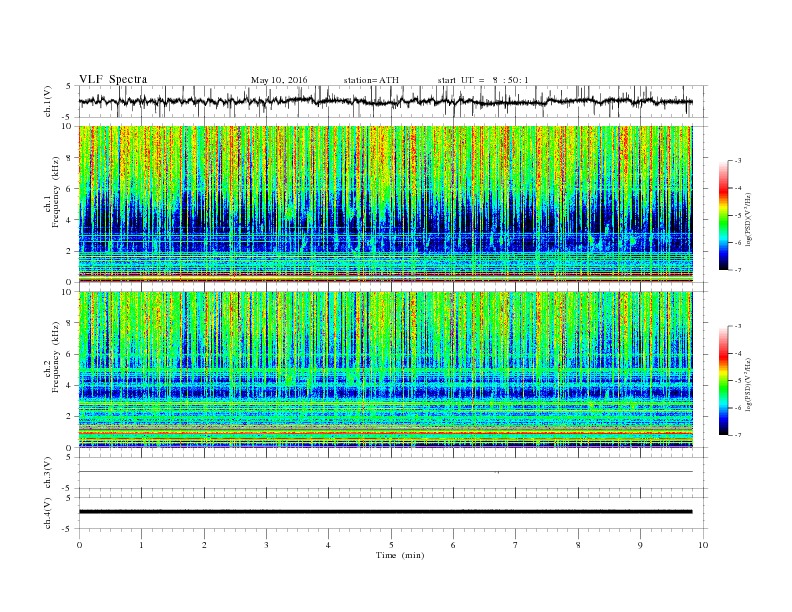Click the ch.1 voltage waveform trace

(385, 101)
